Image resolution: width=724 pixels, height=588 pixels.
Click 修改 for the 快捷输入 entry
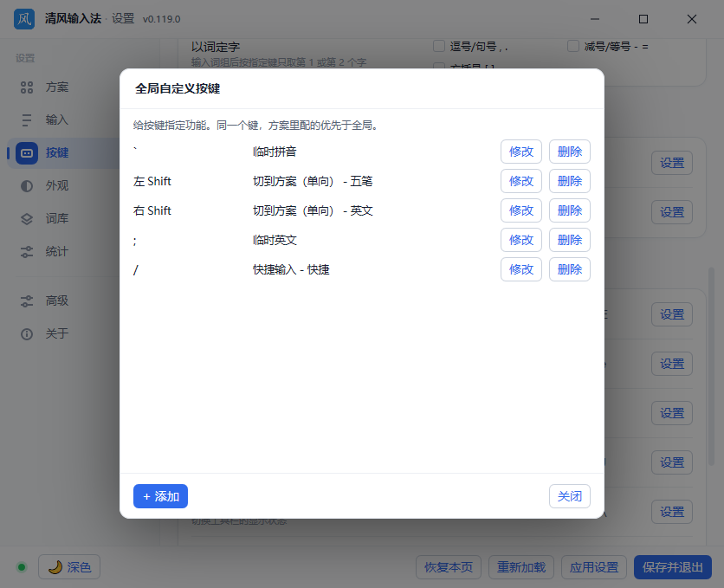[520, 269]
